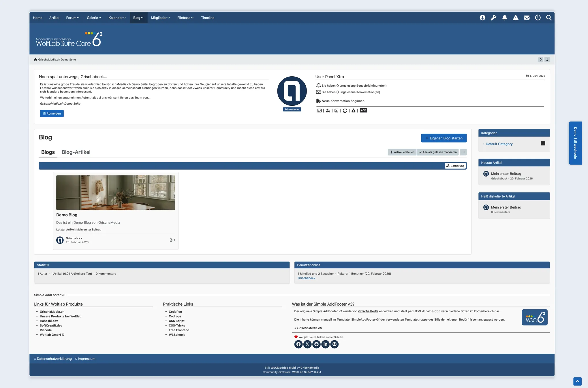Open the user settings gear icon in User Panel
This screenshot has height=388, width=588.
pos(328,111)
